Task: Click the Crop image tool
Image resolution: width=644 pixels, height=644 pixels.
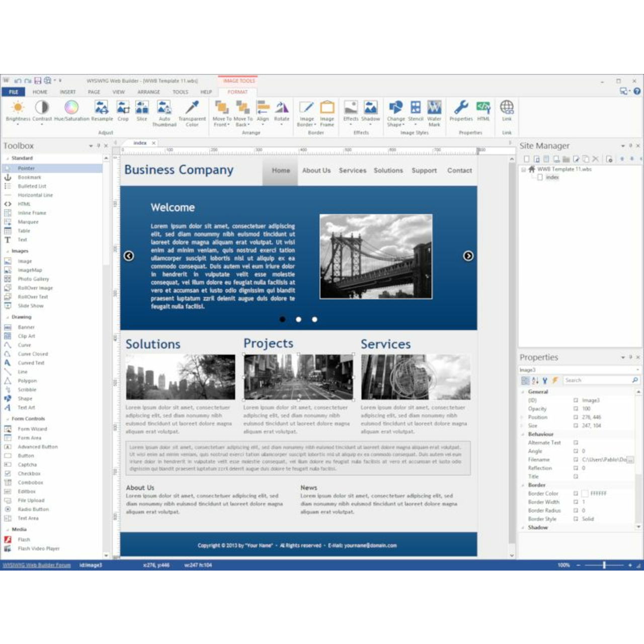Action: (x=123, y=108)
